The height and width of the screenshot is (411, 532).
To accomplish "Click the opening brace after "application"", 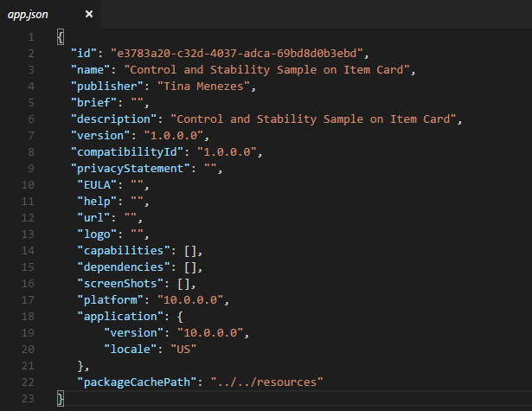I will 180,317.
